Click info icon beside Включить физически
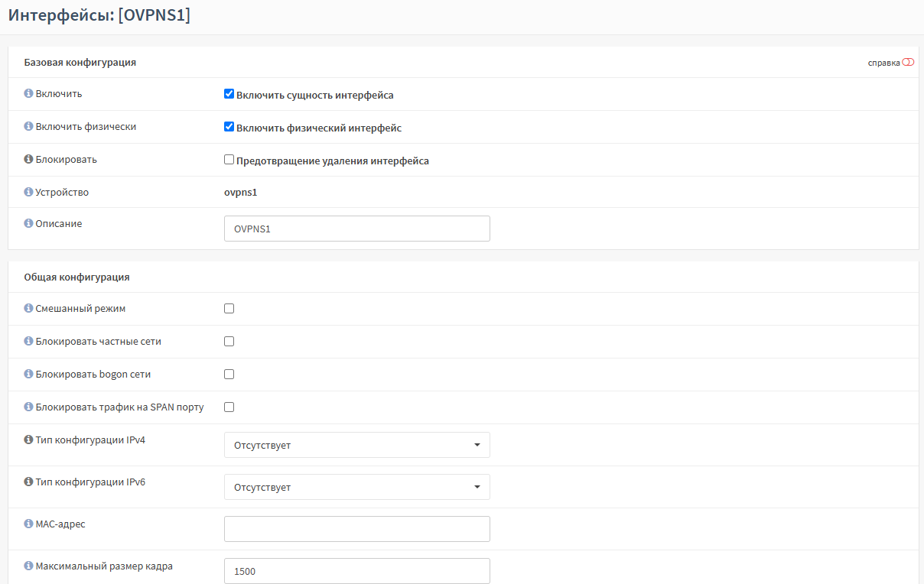Viewport: 924px width, 584px height. coord(28,126)
